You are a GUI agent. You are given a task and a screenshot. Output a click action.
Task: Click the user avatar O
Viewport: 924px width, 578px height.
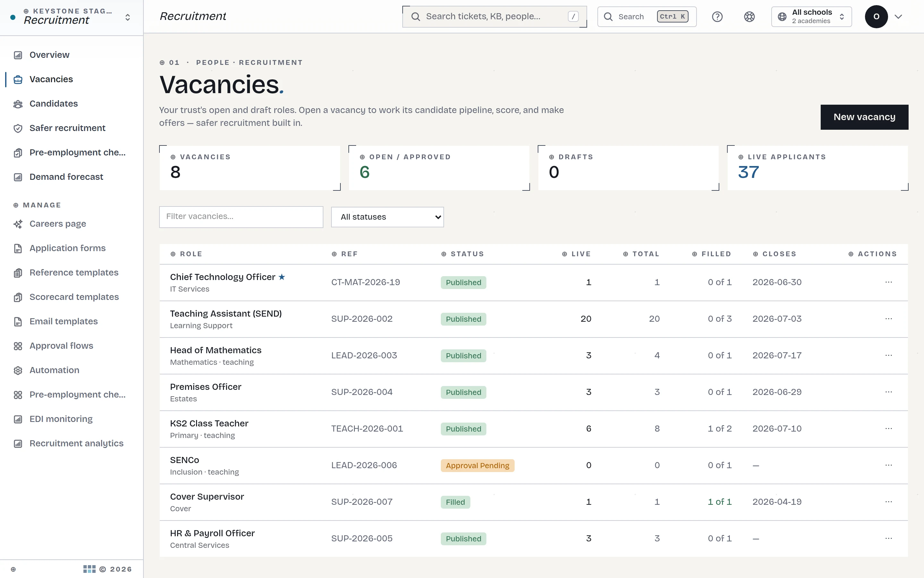click(876, 17)
